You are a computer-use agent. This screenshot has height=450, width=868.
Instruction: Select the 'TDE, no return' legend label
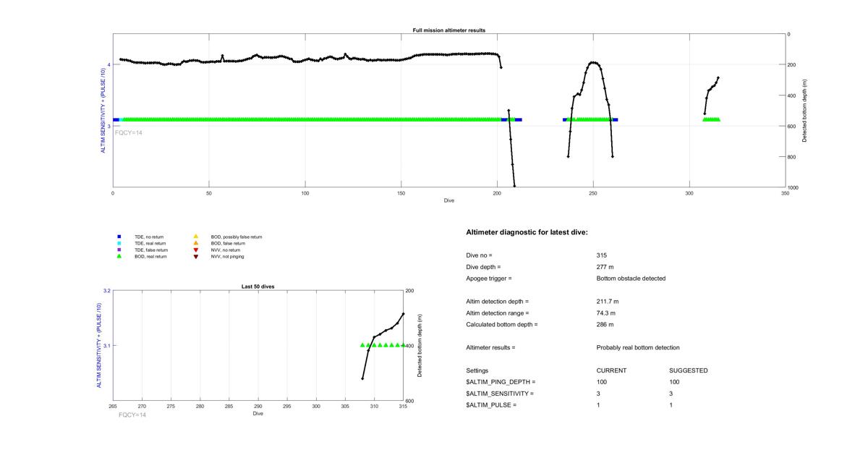point(149,237)
